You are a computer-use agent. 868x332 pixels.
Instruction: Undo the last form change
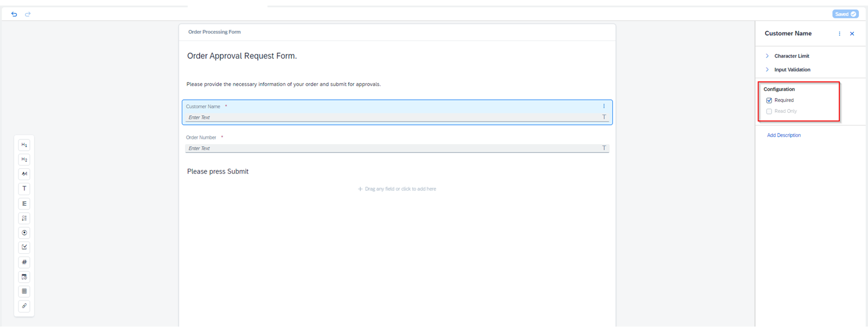pyautogui.click(x=14, y=14)
